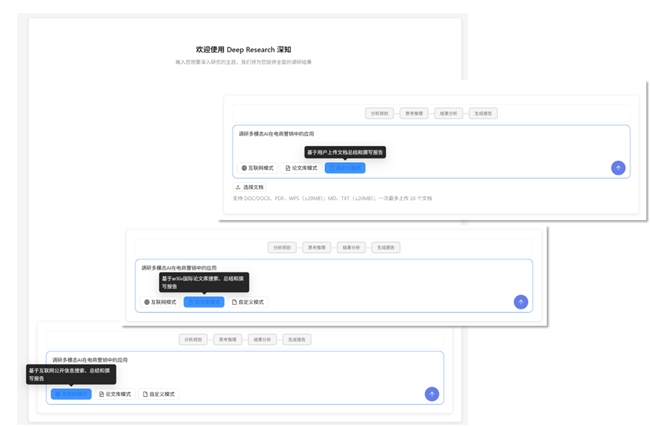Open 生成报告 step in document-upload panel
The image size is (650, 426).
(482, 114)
